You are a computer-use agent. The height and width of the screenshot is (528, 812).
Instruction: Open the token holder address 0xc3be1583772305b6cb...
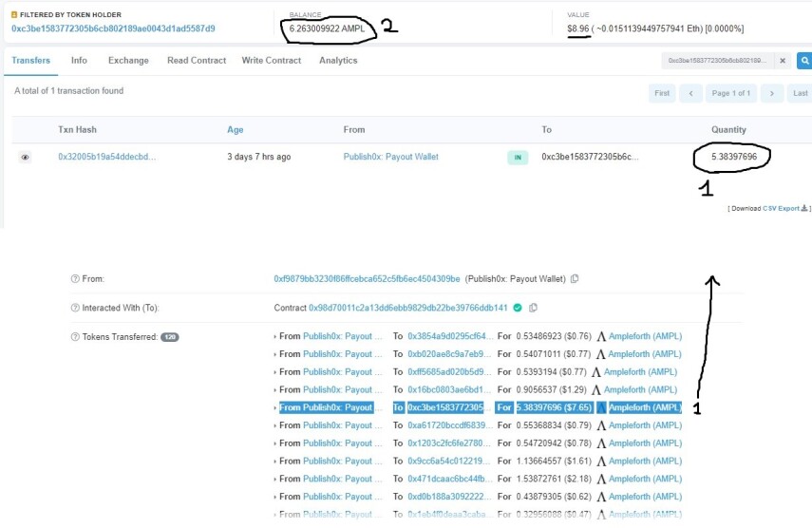pos(113,28)
